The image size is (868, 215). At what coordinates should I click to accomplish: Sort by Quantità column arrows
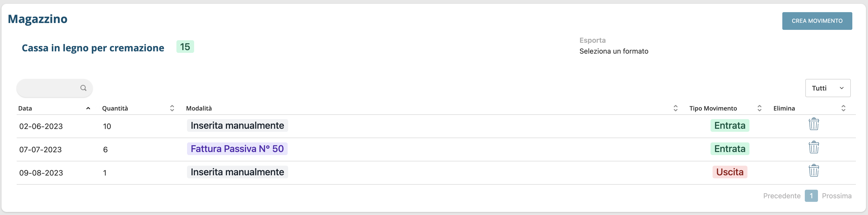pos(172,108)
